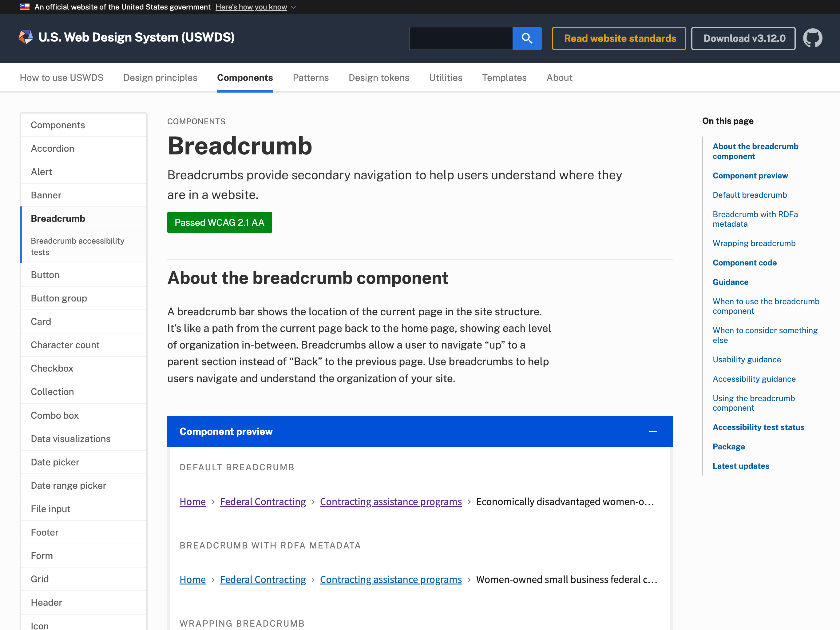
Task: Collapse Component preview with minus icon
Action: pos(652,431)
